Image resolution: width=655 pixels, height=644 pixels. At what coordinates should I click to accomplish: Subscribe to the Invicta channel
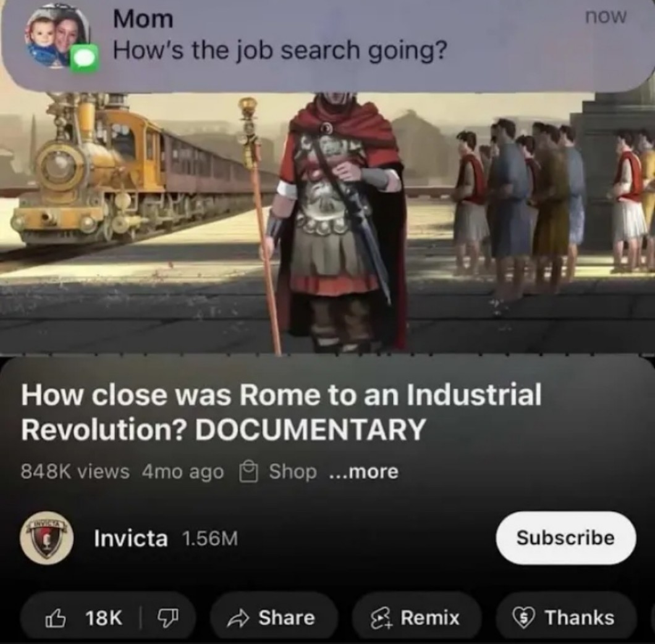(x=565, y=538)
